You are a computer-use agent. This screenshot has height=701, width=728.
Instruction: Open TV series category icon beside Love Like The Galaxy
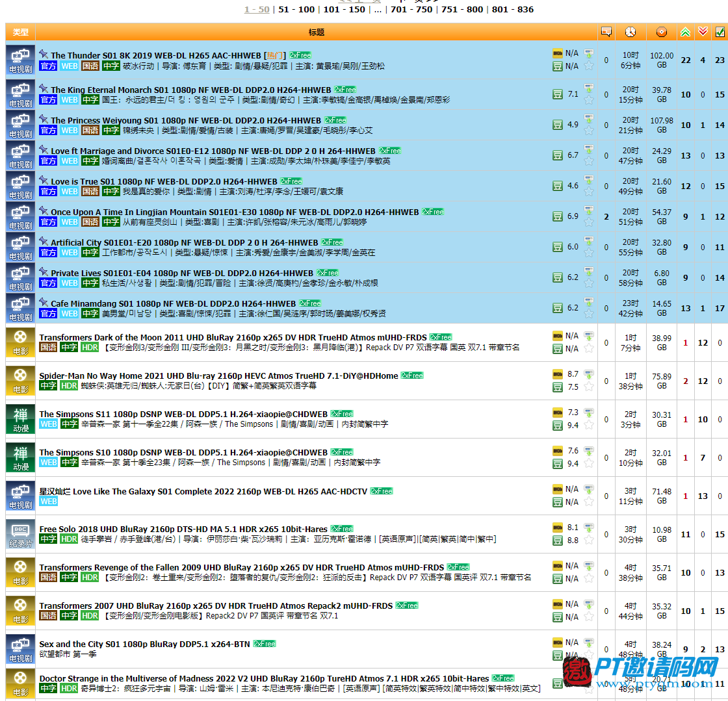pos(20,496)
